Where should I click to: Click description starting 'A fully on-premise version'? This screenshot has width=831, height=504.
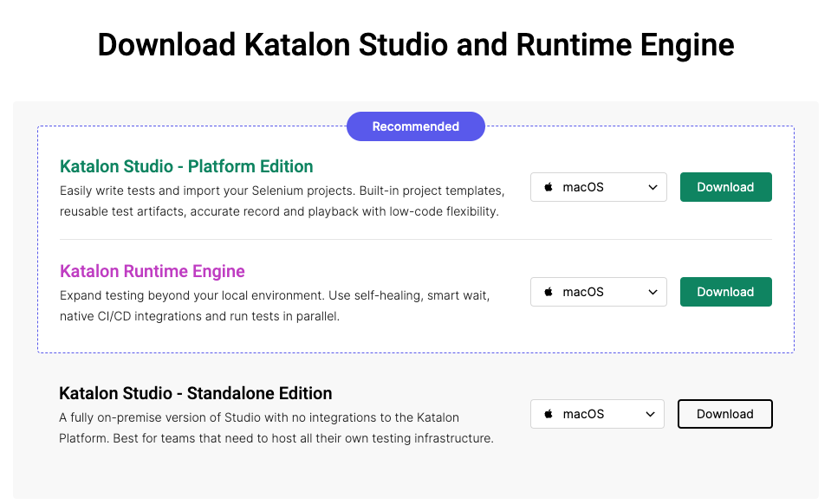click(276, 428)
